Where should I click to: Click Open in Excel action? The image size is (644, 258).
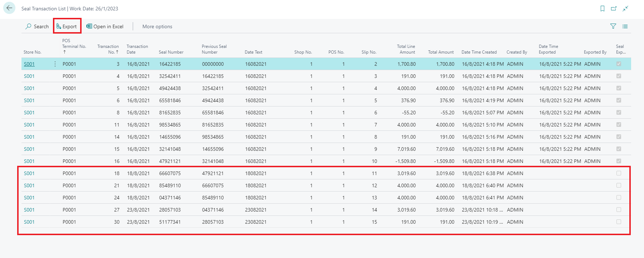(x=105, y=26)
